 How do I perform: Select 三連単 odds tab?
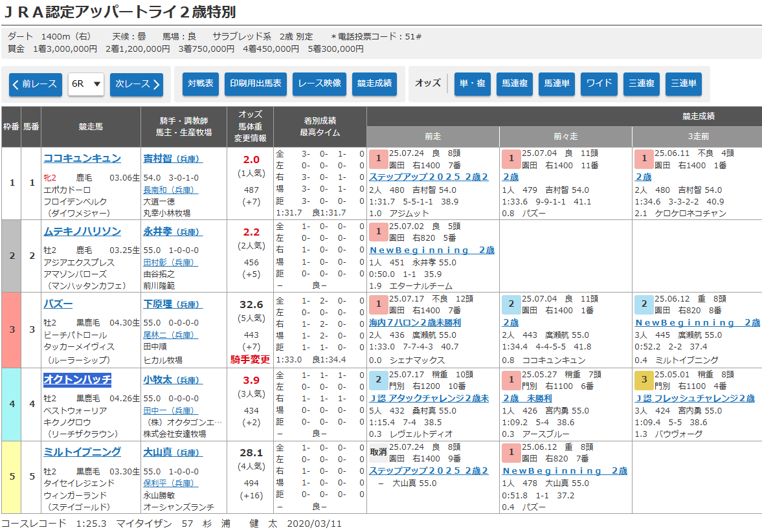pos(683,83)
